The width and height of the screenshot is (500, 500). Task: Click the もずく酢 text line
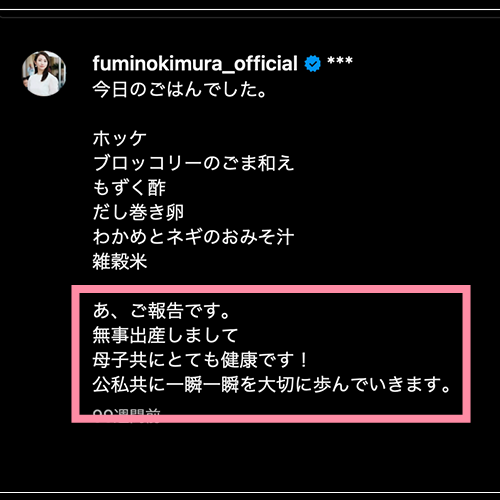pyautogui.click(x=129, y=188)
